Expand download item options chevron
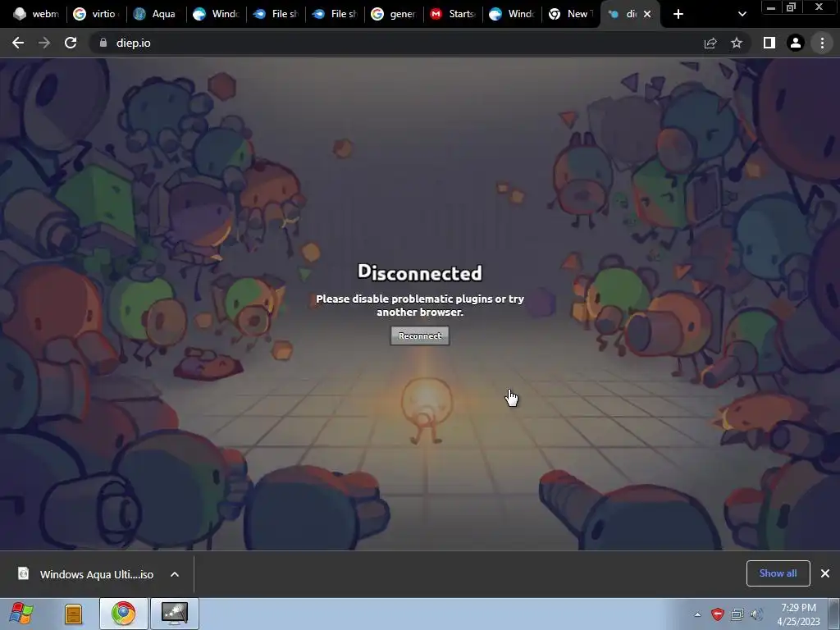 tap(175, 574)
